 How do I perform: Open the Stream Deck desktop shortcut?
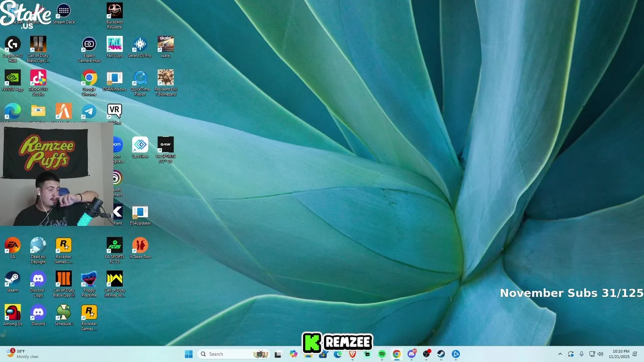tap(63, 14)
